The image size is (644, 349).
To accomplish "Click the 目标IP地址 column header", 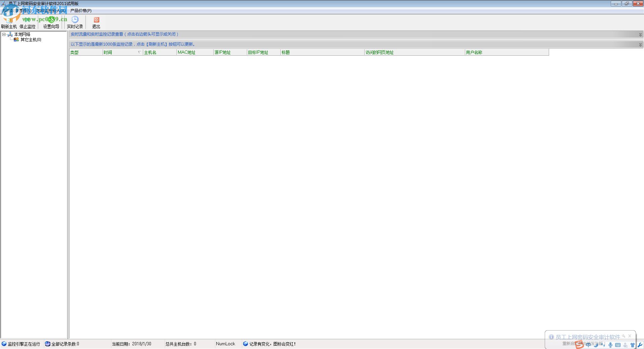I will coord(264,52).
